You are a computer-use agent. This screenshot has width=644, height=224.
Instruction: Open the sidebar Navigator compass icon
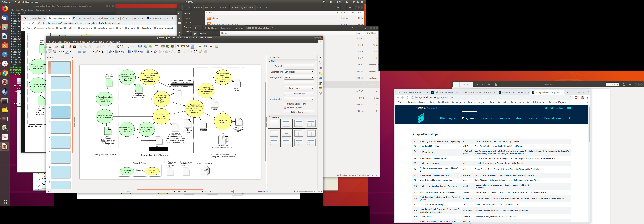click(x=320, y=93)
